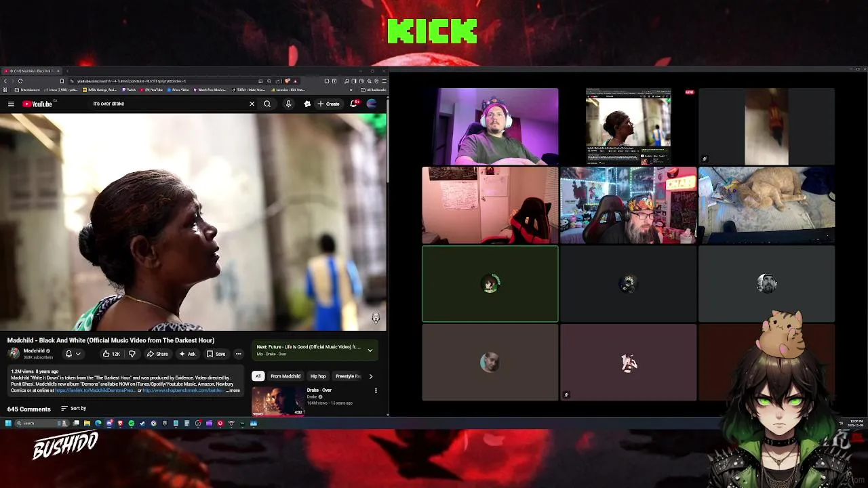868x488 pixels.
Task: Dislike the Madchild video
Action: (132, 353)
